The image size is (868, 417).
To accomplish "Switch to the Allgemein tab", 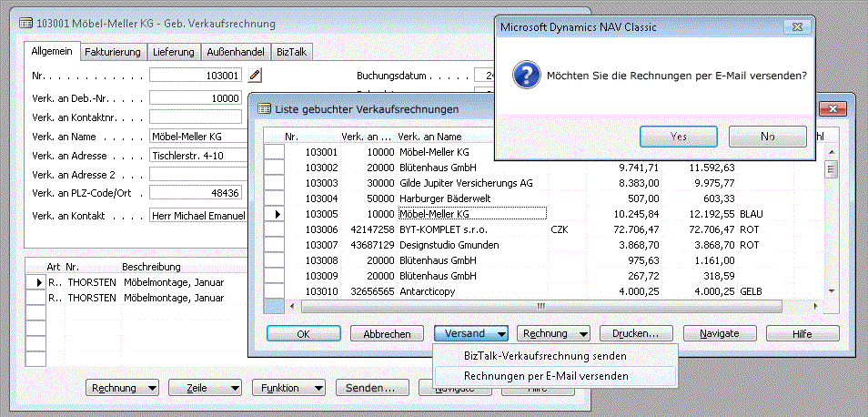I will [x=52, y=51].
